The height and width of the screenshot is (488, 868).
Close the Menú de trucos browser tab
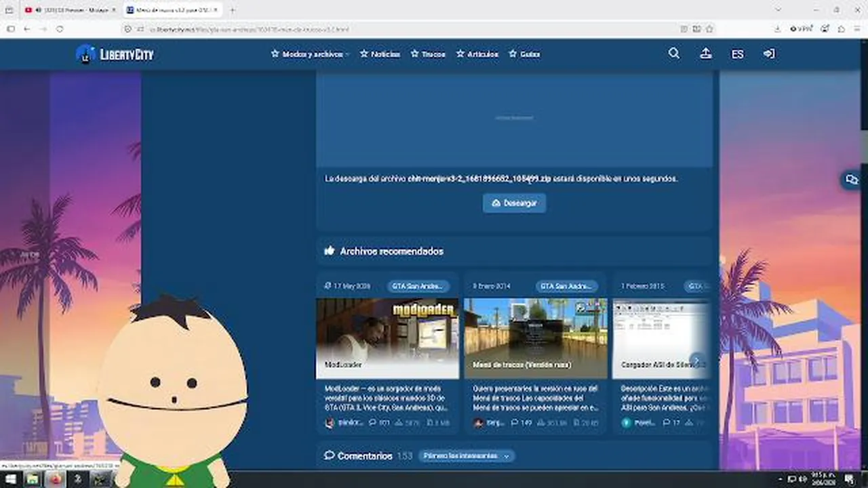click(216, 10)
